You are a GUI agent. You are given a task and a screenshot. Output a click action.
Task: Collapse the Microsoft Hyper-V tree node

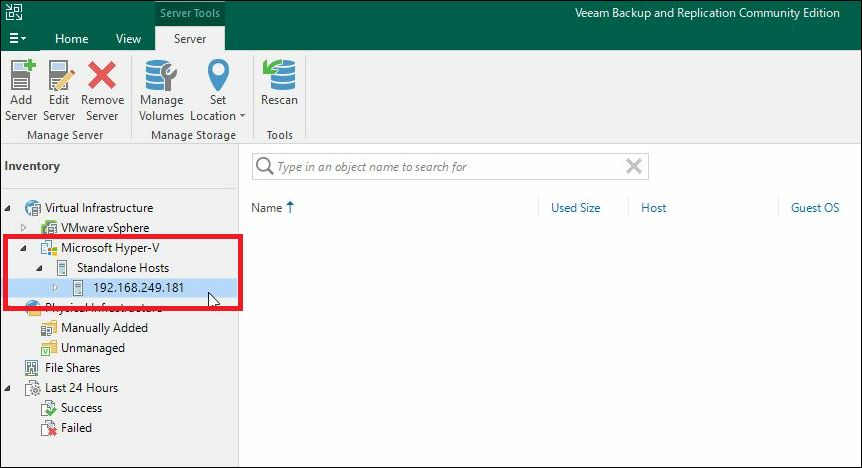coord(24,248)
